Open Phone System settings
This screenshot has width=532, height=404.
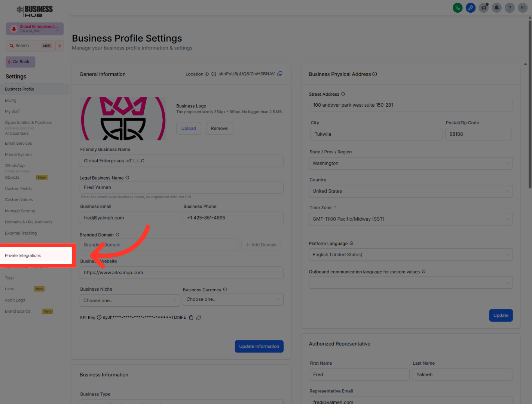point(18,154)
